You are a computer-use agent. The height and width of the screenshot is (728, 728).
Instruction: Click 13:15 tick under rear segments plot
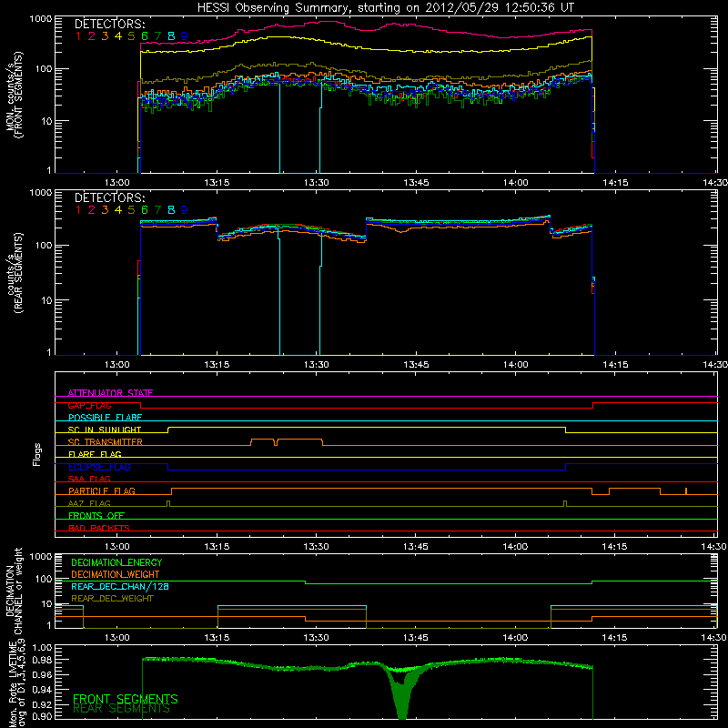217,365
